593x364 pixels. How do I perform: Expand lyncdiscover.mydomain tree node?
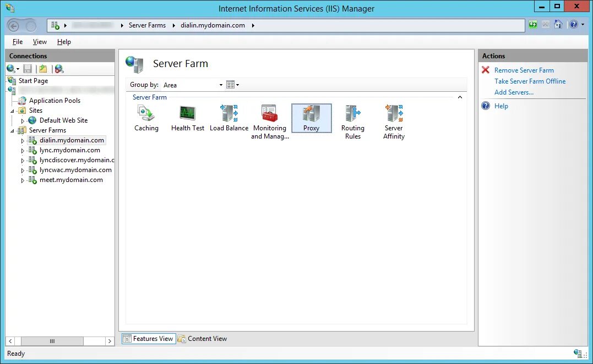(23, 161)
